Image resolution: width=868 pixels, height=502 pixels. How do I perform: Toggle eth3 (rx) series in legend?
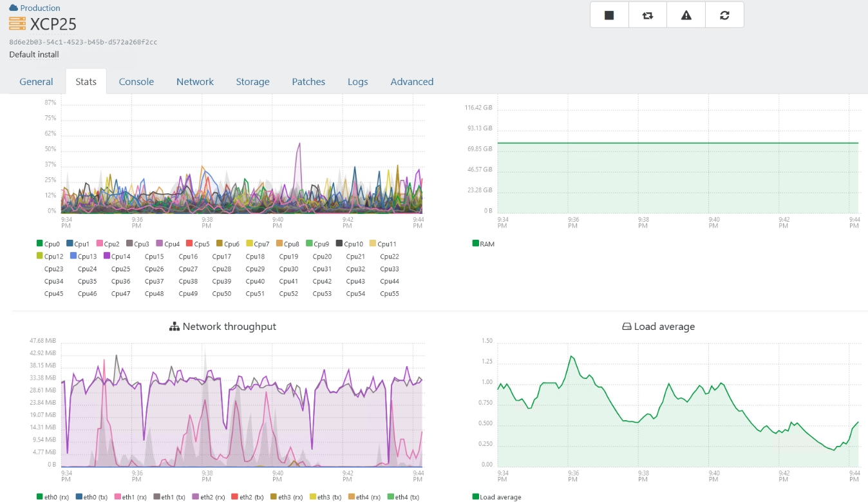tap(287, 497)
